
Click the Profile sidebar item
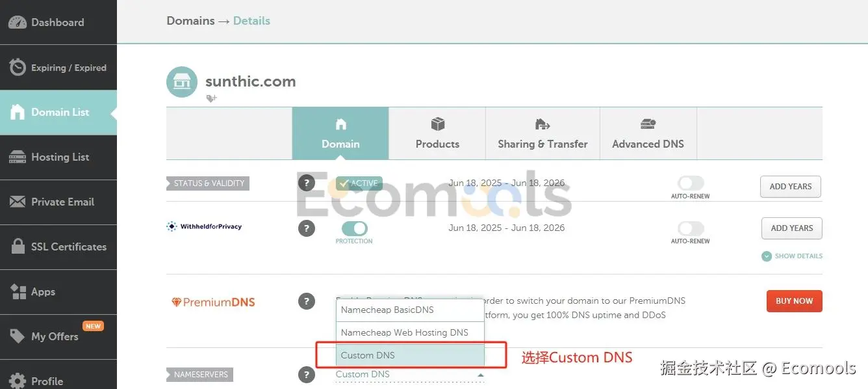click(58, 375)
